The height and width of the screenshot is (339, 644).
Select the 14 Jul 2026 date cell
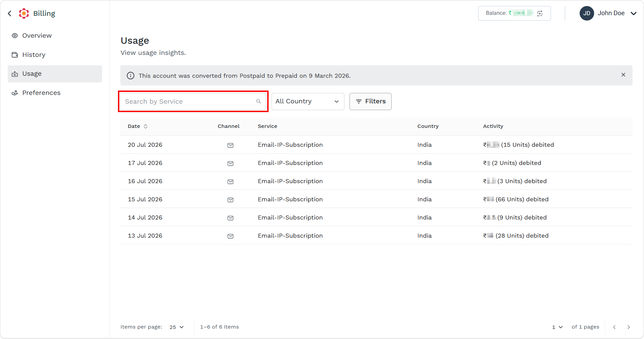(145, 217)
